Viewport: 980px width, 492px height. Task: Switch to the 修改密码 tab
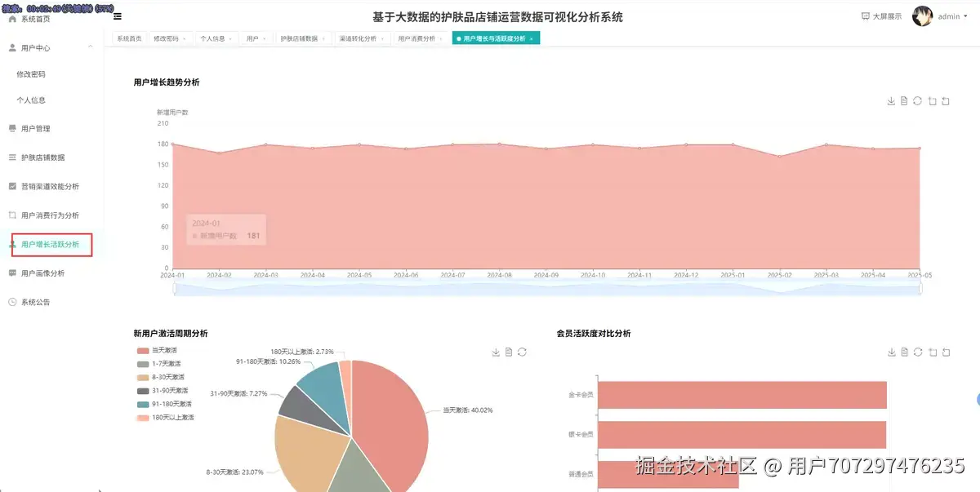pyautogui.click(x=171, y=38)
